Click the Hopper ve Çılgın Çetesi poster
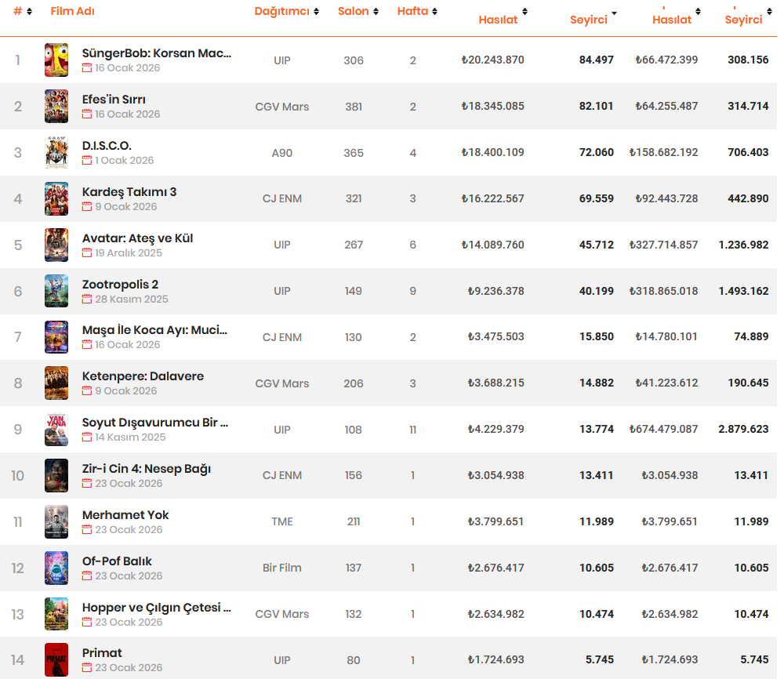Viewport: 784px width, 679px height. point(56,614)
